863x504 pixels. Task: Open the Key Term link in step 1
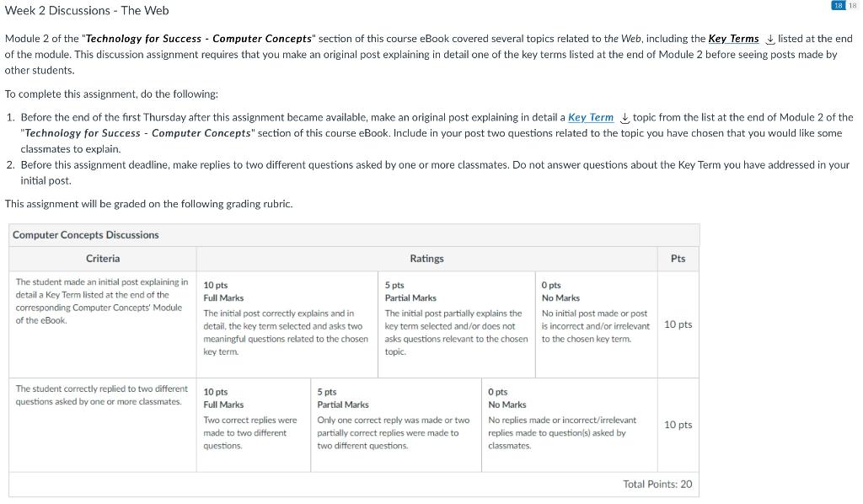pos(591,117)
